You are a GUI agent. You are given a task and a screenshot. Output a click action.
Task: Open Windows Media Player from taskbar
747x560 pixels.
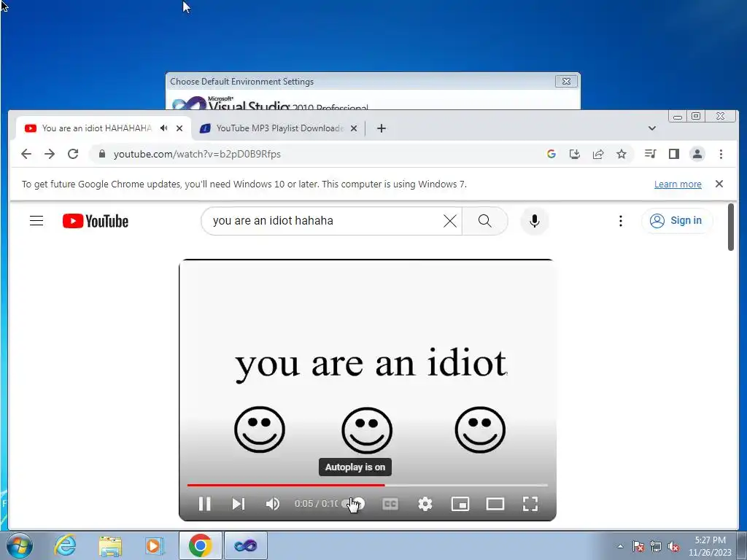155,545
